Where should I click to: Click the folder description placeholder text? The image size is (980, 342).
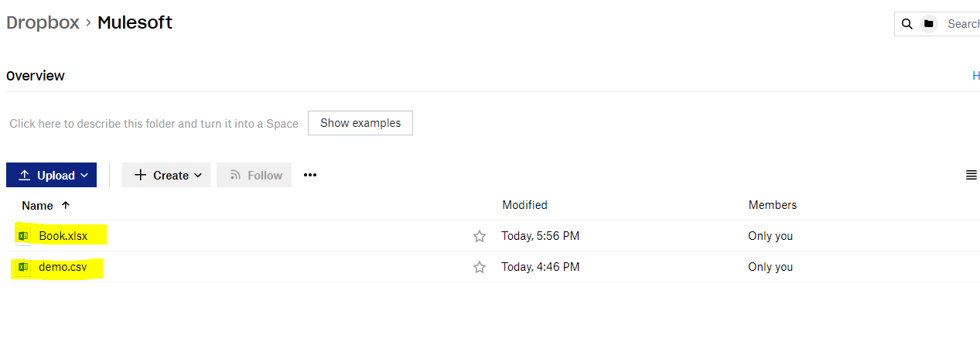[x=153, y=124]
